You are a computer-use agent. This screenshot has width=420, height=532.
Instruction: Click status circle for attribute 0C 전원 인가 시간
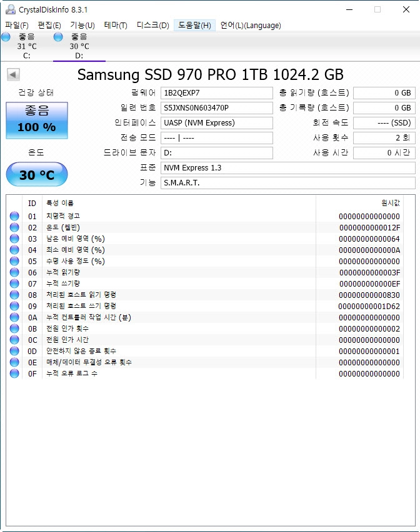click(x=14, y=340)
